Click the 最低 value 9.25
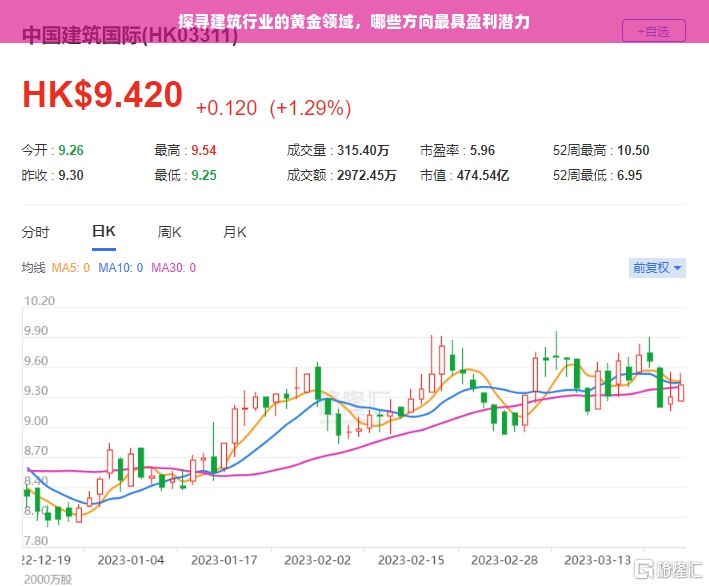The width and height of the screenshot is (709, 586). coord(204,175)
